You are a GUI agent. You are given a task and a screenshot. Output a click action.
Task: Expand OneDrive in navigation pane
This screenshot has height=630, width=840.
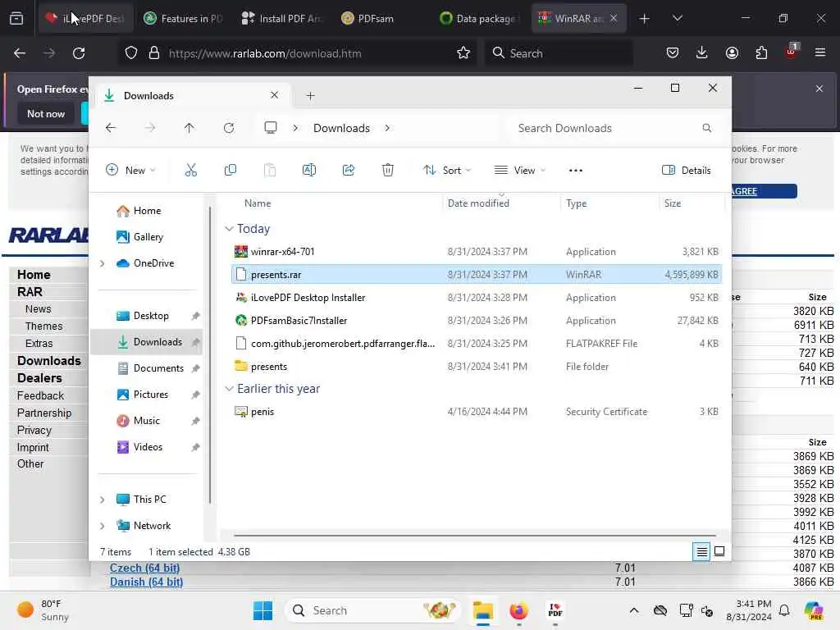[x=103, y=263]
